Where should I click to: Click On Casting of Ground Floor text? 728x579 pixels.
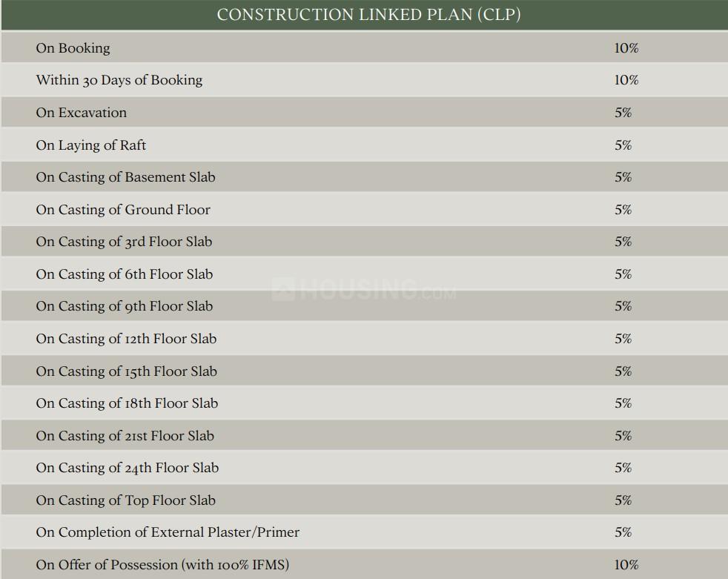[x=123, y=210]
